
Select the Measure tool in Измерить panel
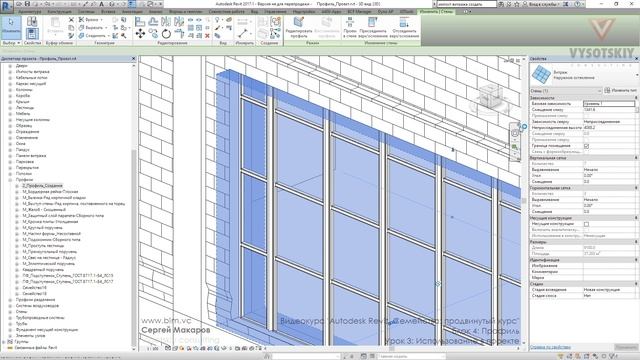(242, 33)
